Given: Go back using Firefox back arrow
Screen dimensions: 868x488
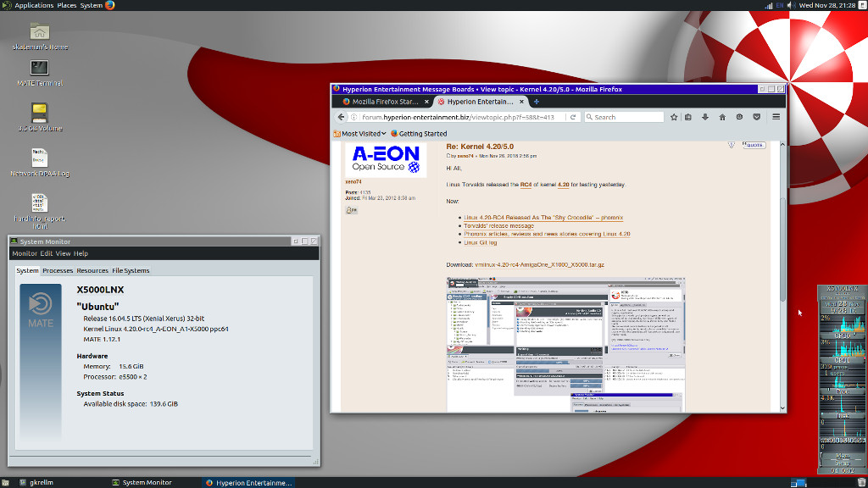Looking at the screenshot, I should point(341,117).
